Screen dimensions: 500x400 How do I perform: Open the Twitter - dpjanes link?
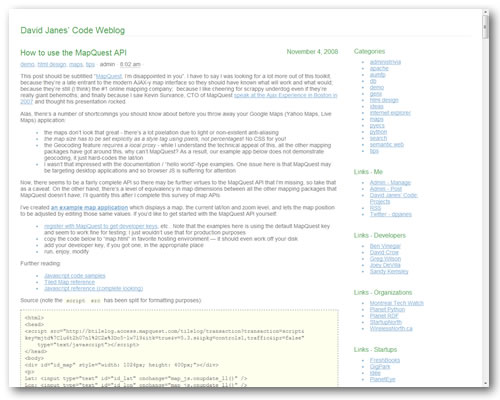click(391, 214)
